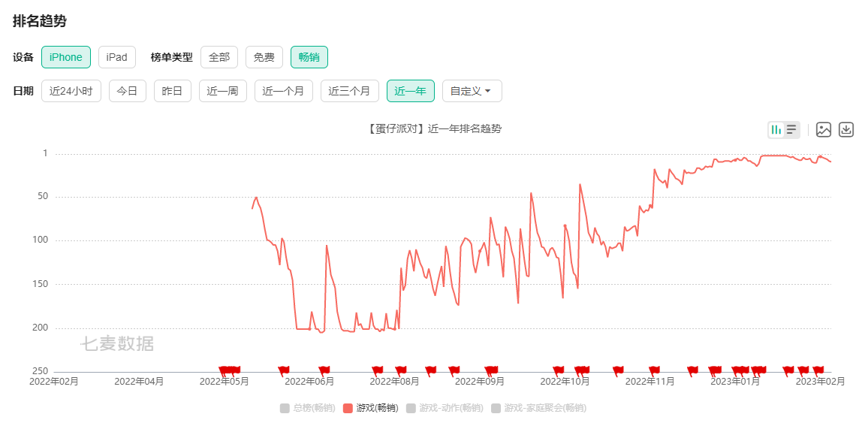Click the red flag above 2022年11月 label

[x=654, y=370]
